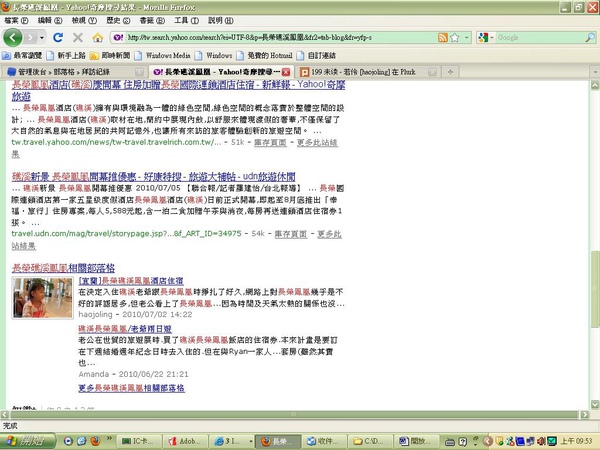The height and width of the screenshot is (450, 600).
Task: Open the Windows 開始 Start button
Action: pos(28,441)
